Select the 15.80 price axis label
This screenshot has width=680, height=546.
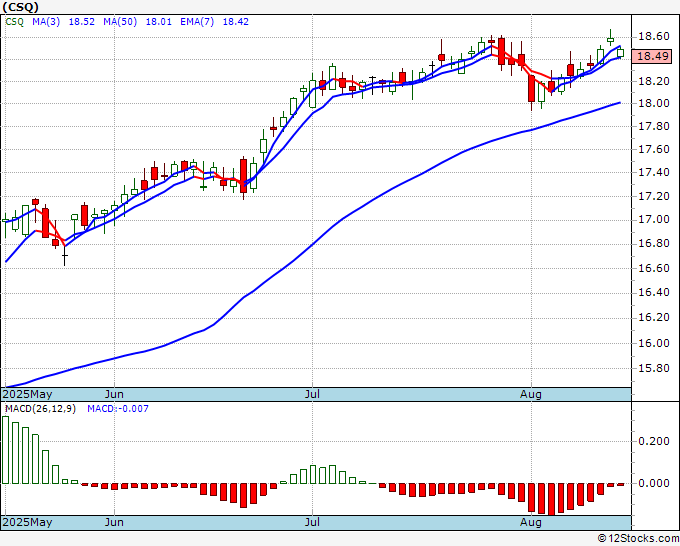click(654, 368)
